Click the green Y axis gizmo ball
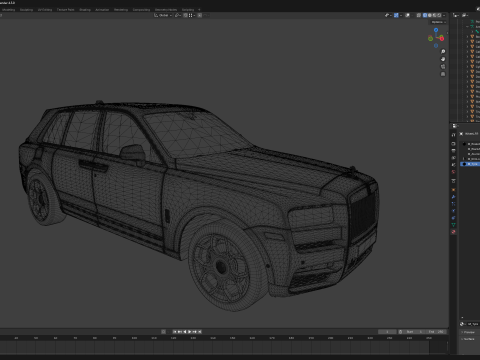The height and width of the screenshot is (360, 480). [430, 39]
